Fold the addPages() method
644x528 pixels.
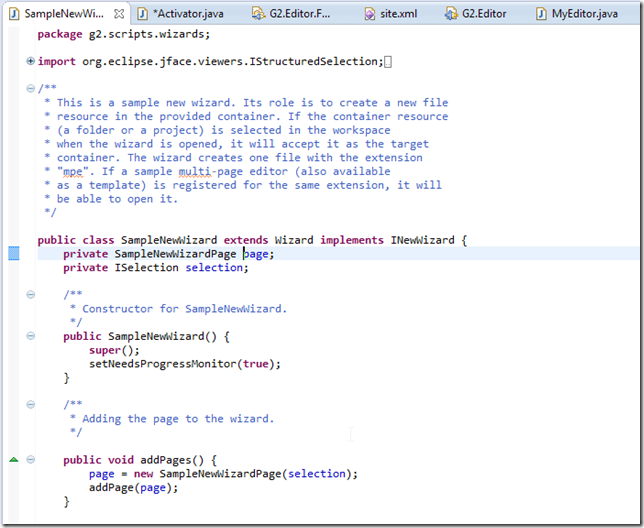click(31, 459)
